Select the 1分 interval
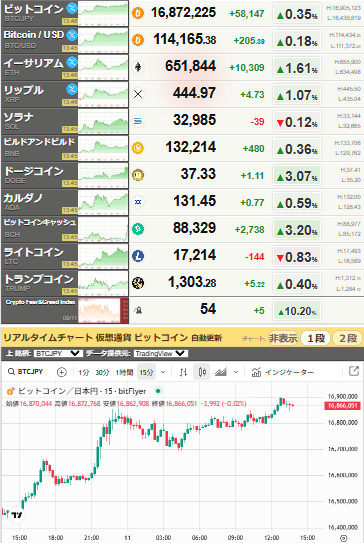364x543 pixels. tap(83, 372)
